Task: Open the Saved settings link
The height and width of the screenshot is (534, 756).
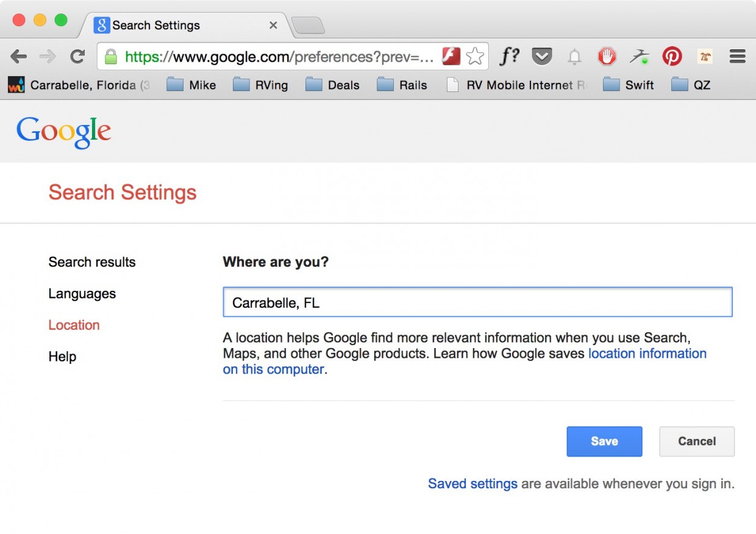Action: [472, 484]
